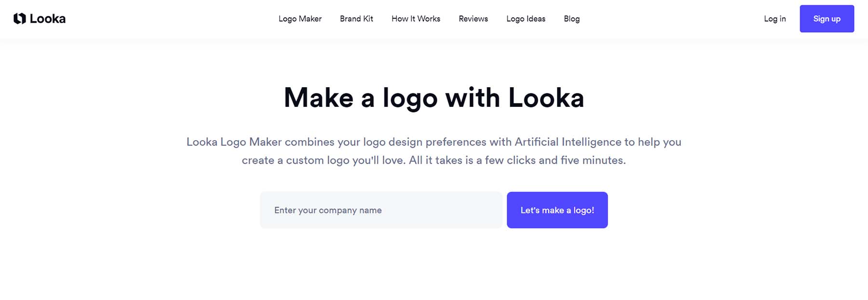This screenshot has width=868, height=300.
Task: Click the Looka logo icon in the header
Action: coord(19,18)
